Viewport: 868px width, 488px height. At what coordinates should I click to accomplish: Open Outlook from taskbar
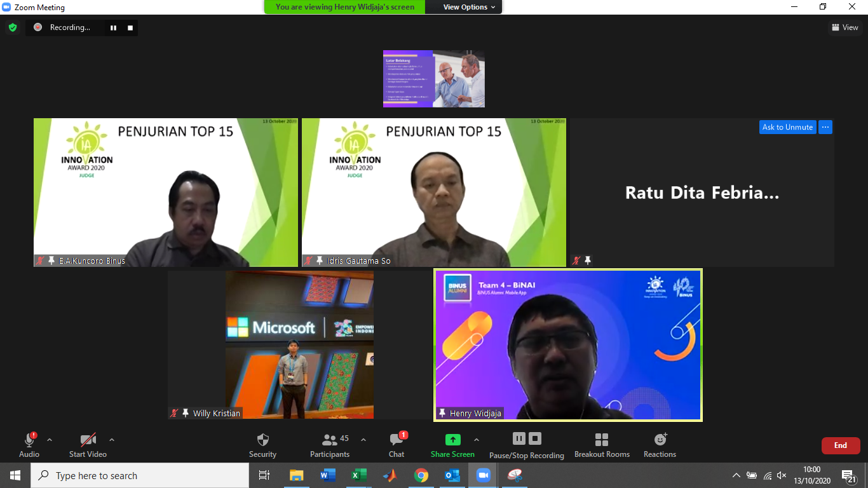(452, 475)
